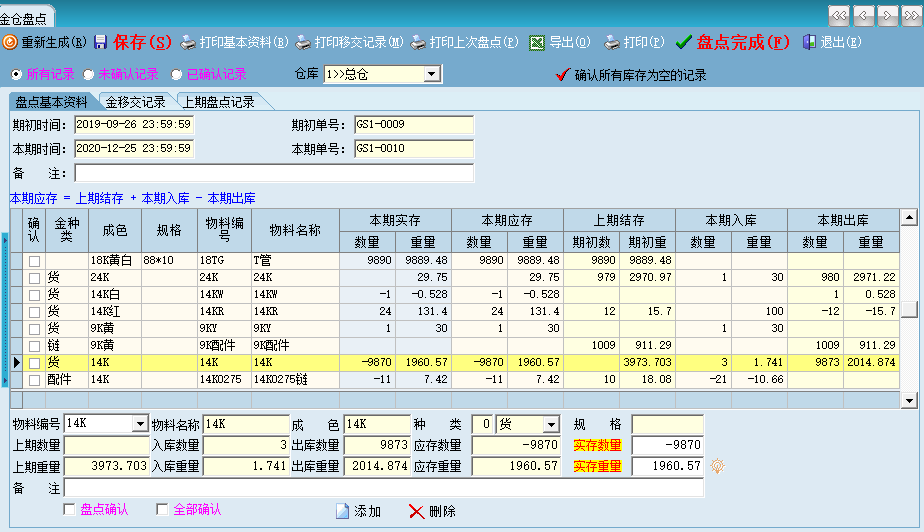Click the 成色 column header
Image resolution: width=924 pixels, height=532 pixels.
click(x=115, y=230)
